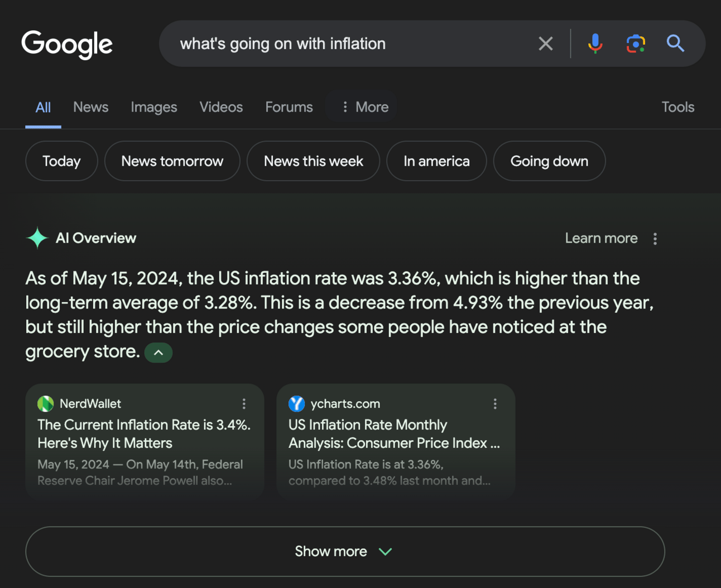The image size is (721, 588).
Task: Open AI Overview three-dot options menu
Action: (x=655, y=239)
